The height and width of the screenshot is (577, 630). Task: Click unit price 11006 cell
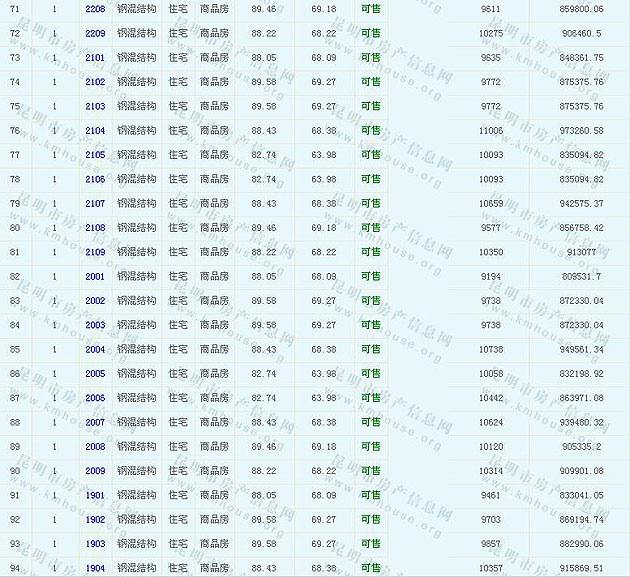tap(491, 131)
